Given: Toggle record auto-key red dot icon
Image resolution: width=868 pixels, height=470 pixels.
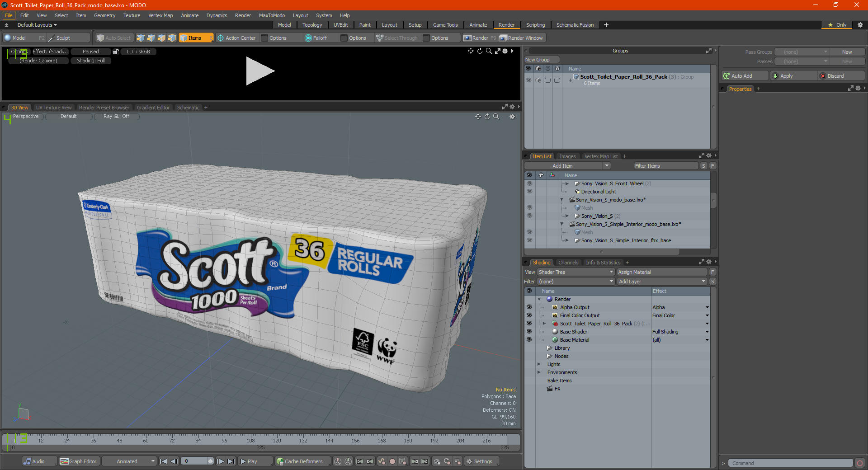Looking at the screenshot, I should [x=392, y=461].
